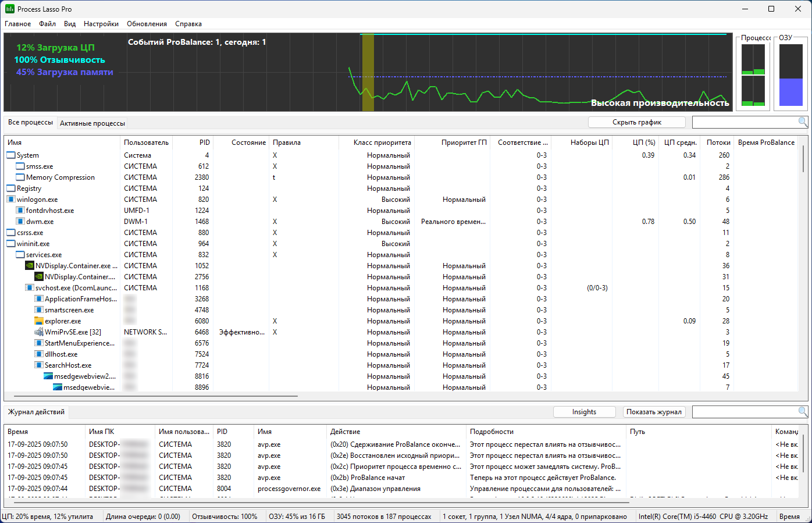Click the dwm.exe process icon
Image resolution: width=812 pixels, height=523 pixels.
pos(20,222)
